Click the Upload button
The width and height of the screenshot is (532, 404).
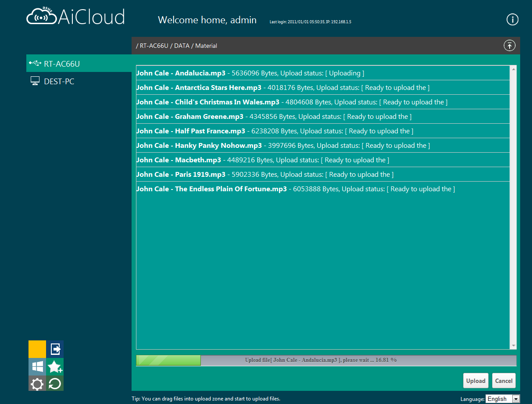pos(475,381)
